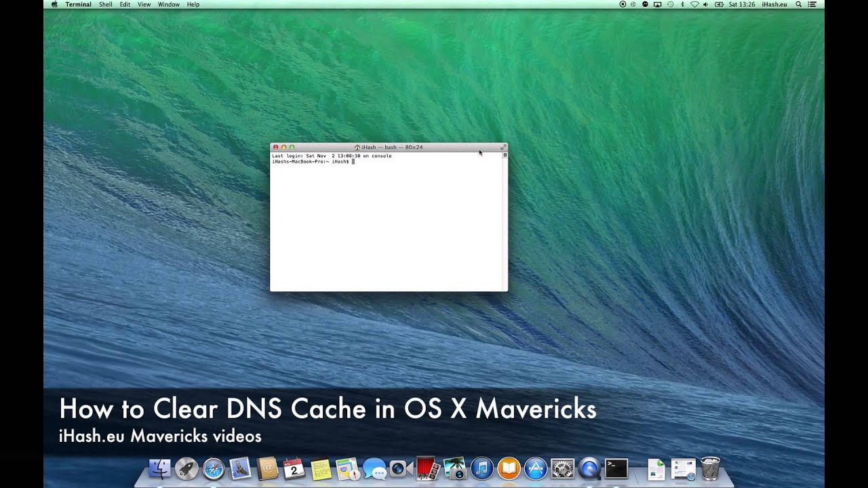Open Messages speech bubble icon in Dock
The image size is (868, 488).
click(374, 468)
